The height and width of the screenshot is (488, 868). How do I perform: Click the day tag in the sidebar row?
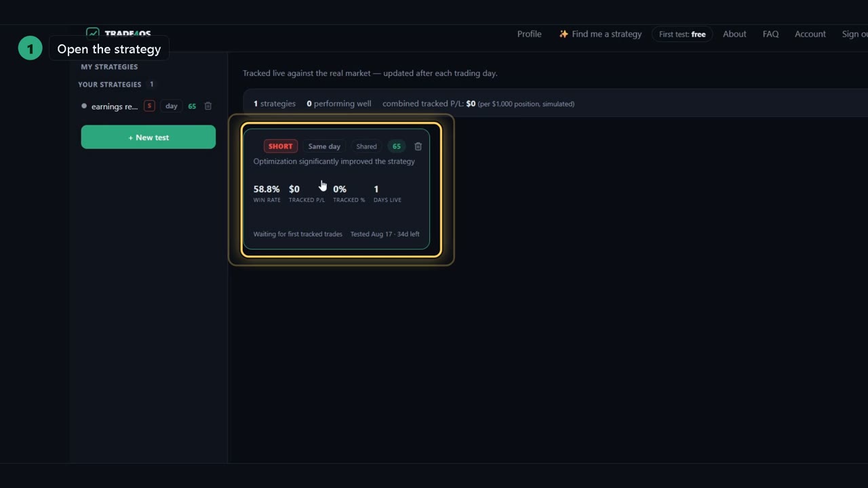pos(172,106)
